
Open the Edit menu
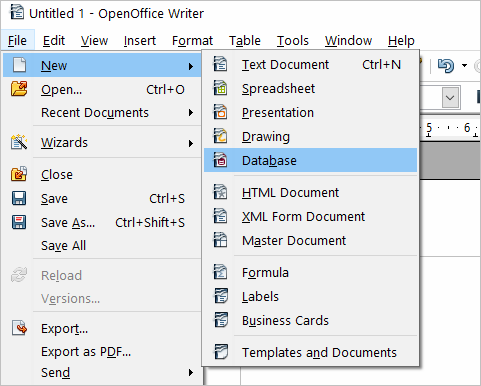tap(54, 41)
